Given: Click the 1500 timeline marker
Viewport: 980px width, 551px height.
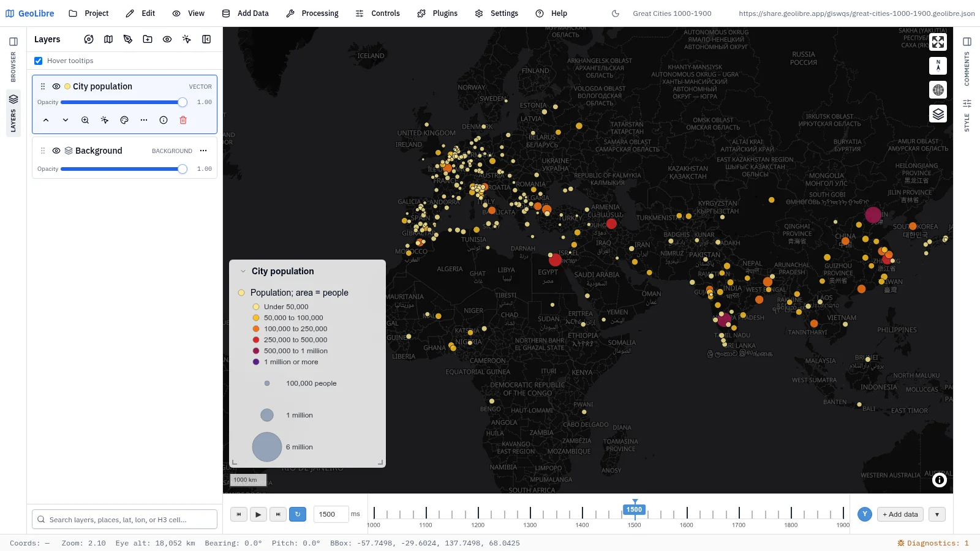Looking at the screenshot, I should coord(634,509).
